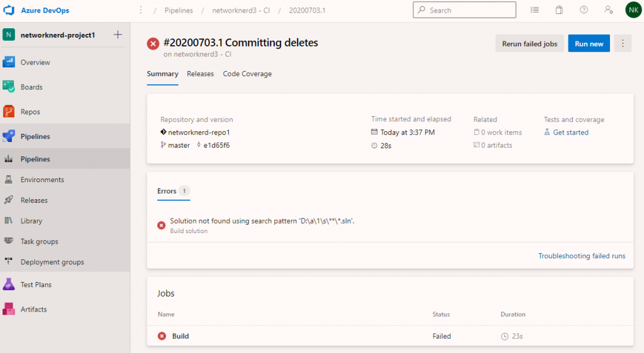The image size is (644, 353).
Task: Open the Marketplace shopping bag icon
Action: pyautogui.click(x=559, y=10)
